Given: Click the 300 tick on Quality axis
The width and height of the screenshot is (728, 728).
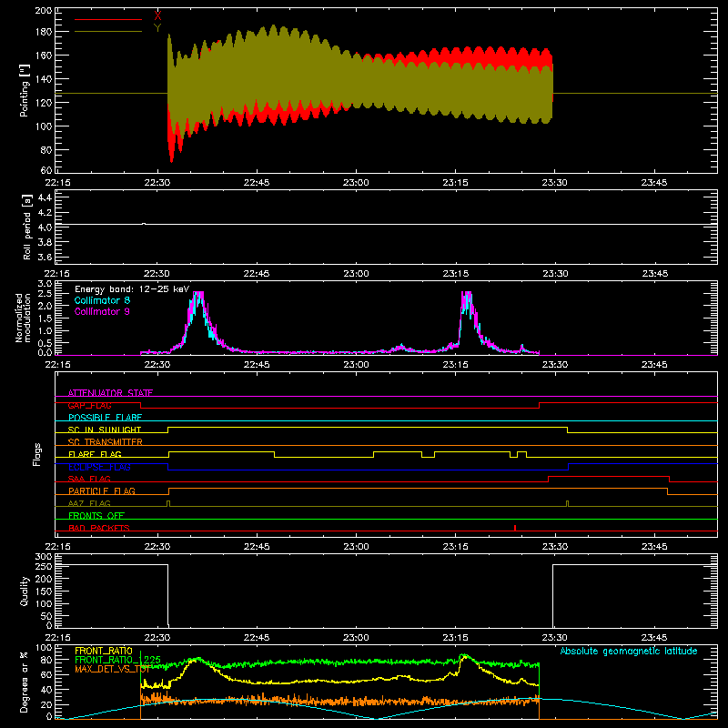Looking at the screenshot, I should tap(44, 557).
